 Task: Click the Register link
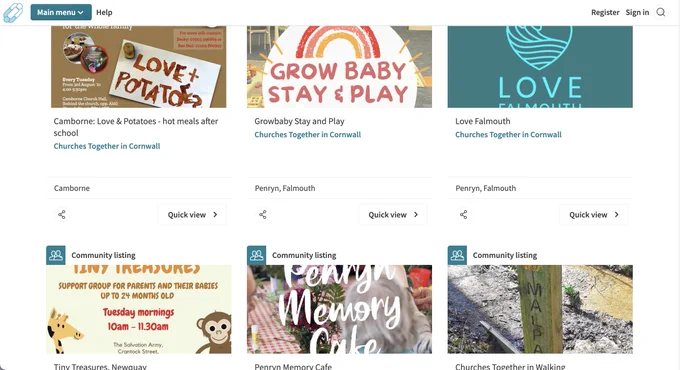[605, 12]
